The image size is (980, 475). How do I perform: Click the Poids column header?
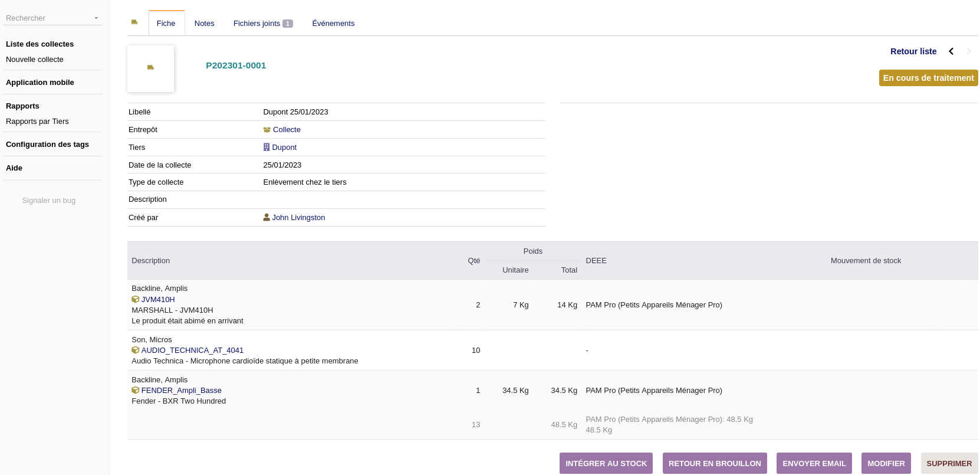533,251
